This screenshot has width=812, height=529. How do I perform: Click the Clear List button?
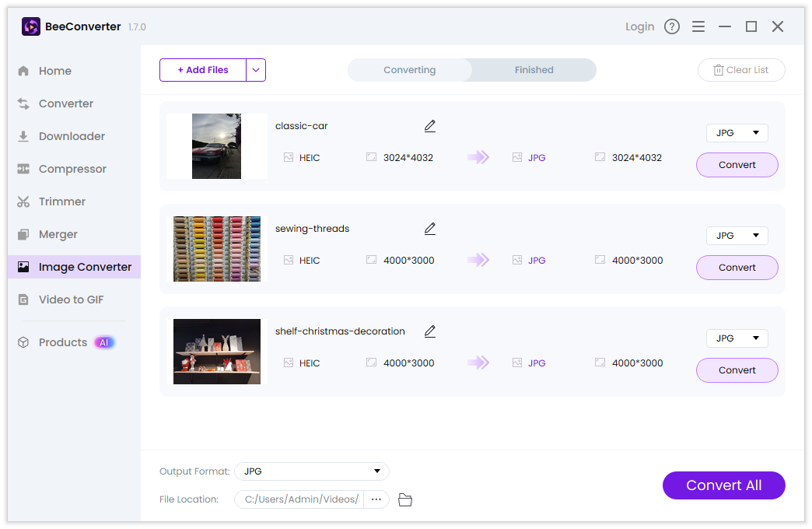tap(741, 70)
